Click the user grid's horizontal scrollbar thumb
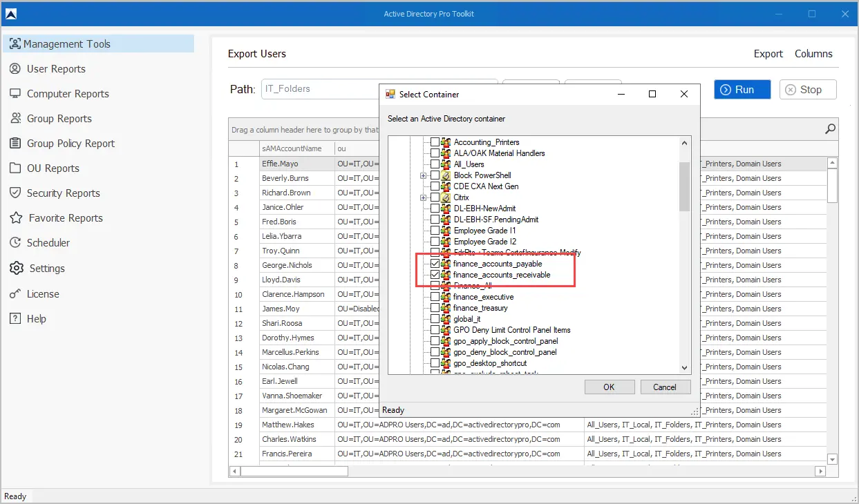The height and width of the screenshot is (504, 859). [x=294, y=471]
